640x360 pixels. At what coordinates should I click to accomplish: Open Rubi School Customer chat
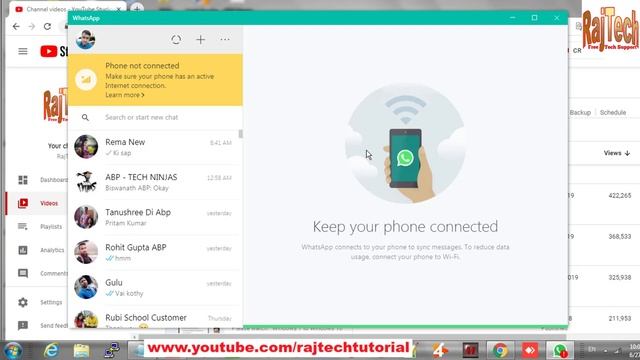pyautogui.click(x=155, y=317)
